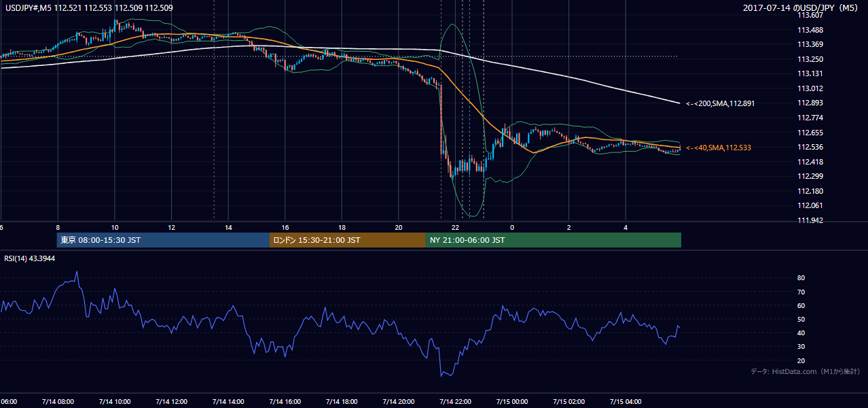Click price axis value 112.655
The height and width of the screenshot is (408, 868).
coord(810,133)
